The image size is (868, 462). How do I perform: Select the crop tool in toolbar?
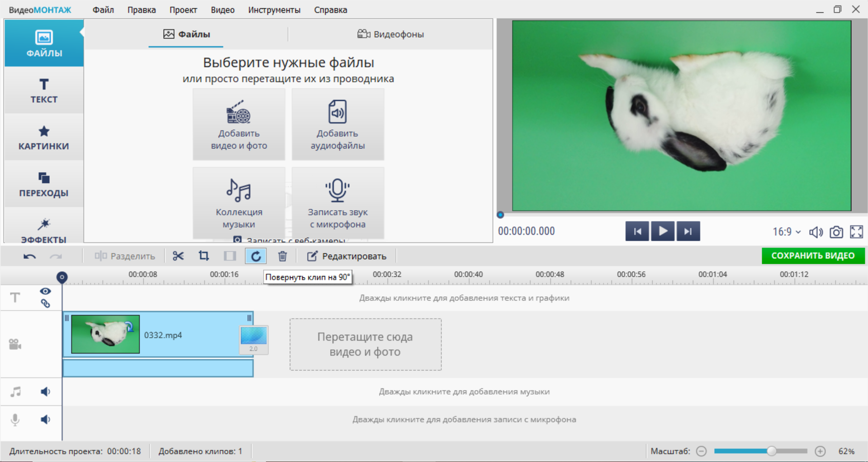pyautogui.click(x=204, y=256)
